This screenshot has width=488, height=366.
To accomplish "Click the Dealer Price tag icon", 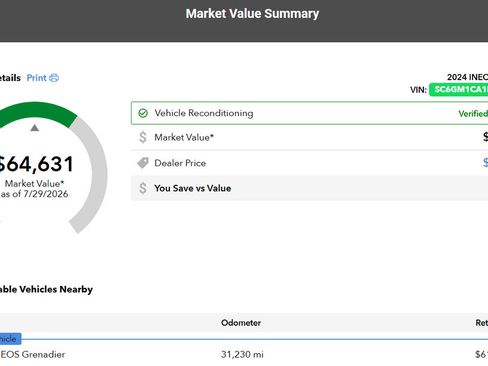I will 143,163.
